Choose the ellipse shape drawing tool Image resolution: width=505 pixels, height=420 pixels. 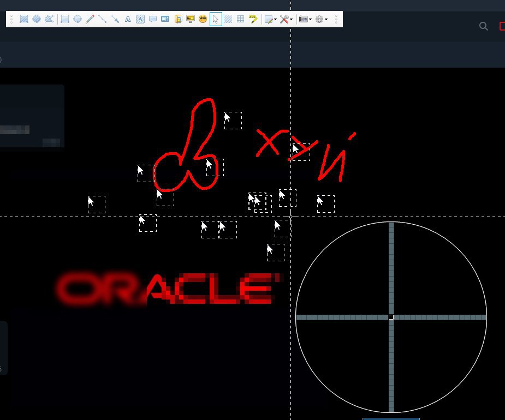tap(78, 19)
